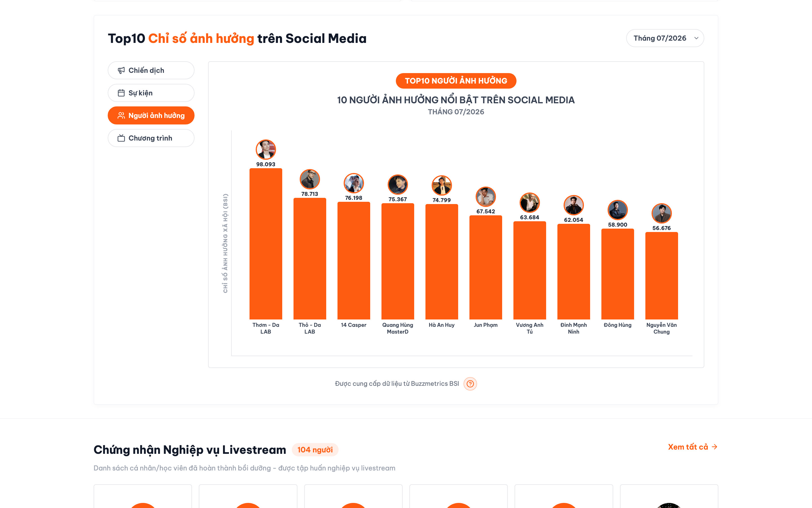Click the Buzzmetrics BSI help question icon
This screenshot has height=508, width=812.
[470, 384]
